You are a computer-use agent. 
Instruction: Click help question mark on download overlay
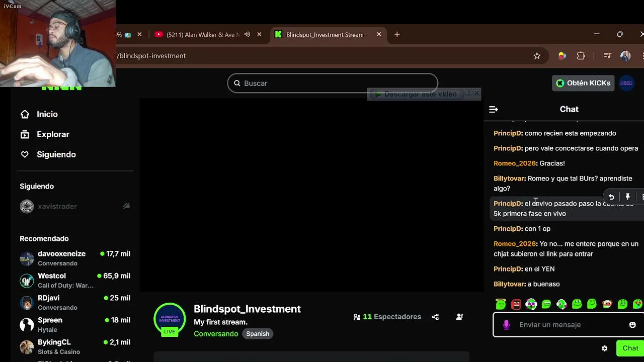pos(469,93)
